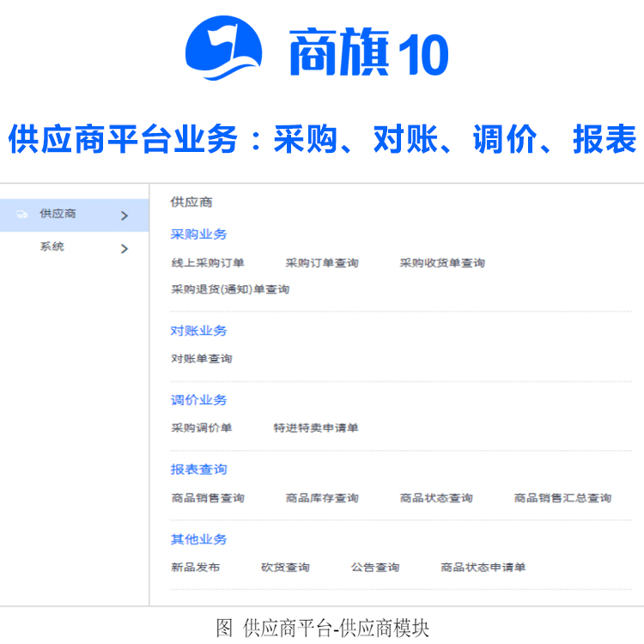Open 商品销售查询 report
Screen dimensions: 644x644
[x=208, y=498]
